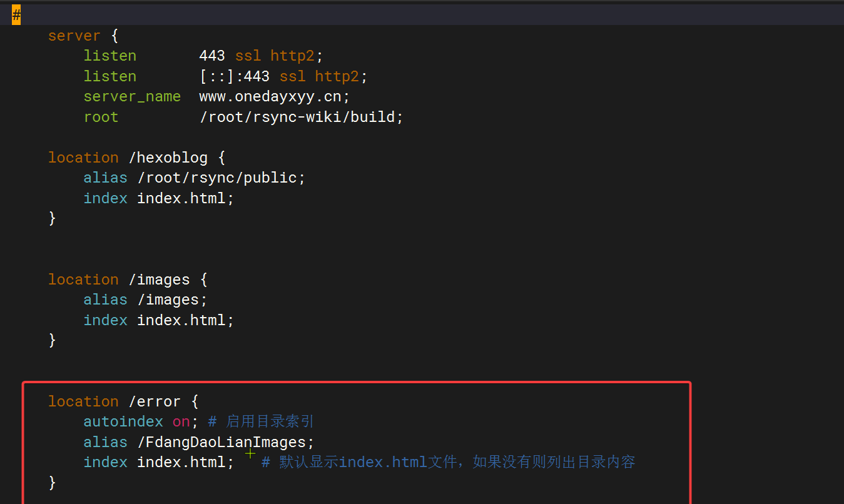
Task: Click the location /images line
Action: click(x=128, y=280)
